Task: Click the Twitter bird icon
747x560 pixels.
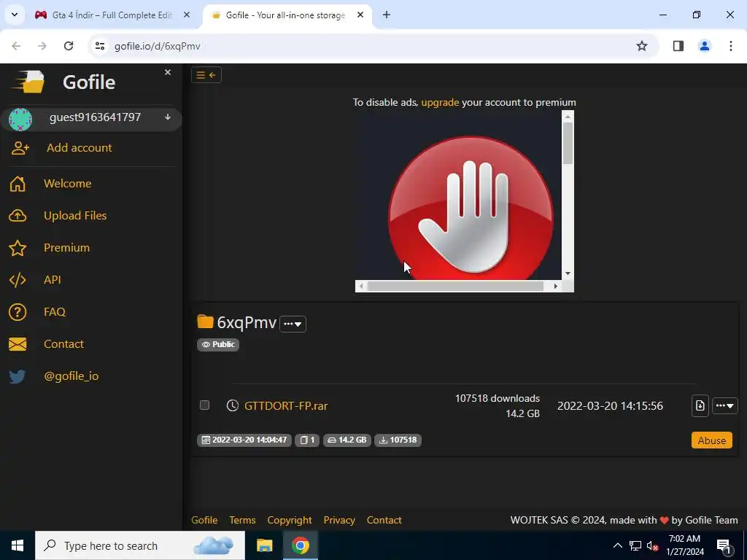Action: pyautogui.click(x=18, y=377)
